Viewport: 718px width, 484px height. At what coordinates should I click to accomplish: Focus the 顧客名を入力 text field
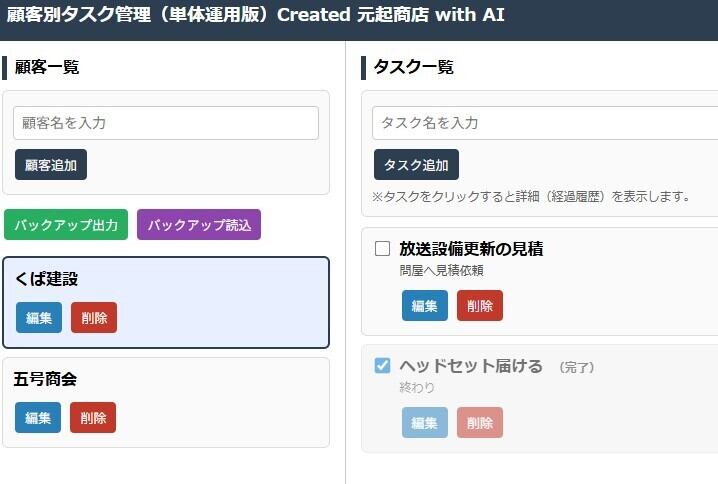tap(166, 123)
